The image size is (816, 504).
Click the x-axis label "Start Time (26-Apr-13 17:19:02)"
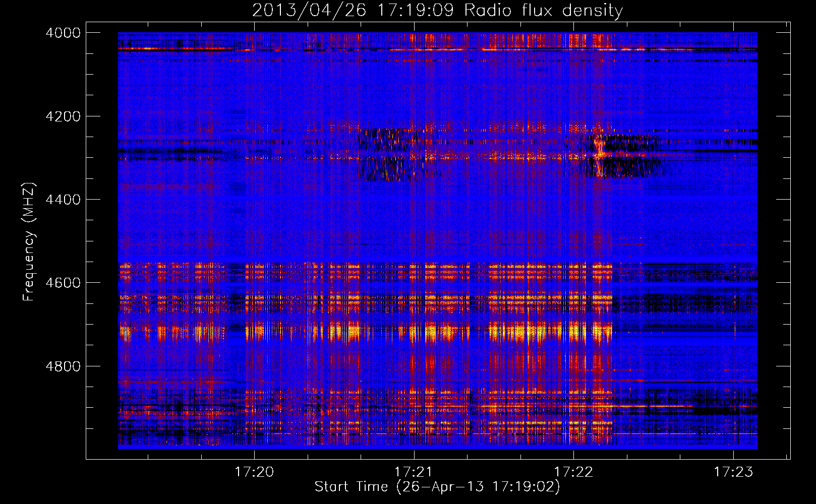[x=437, y=487]
